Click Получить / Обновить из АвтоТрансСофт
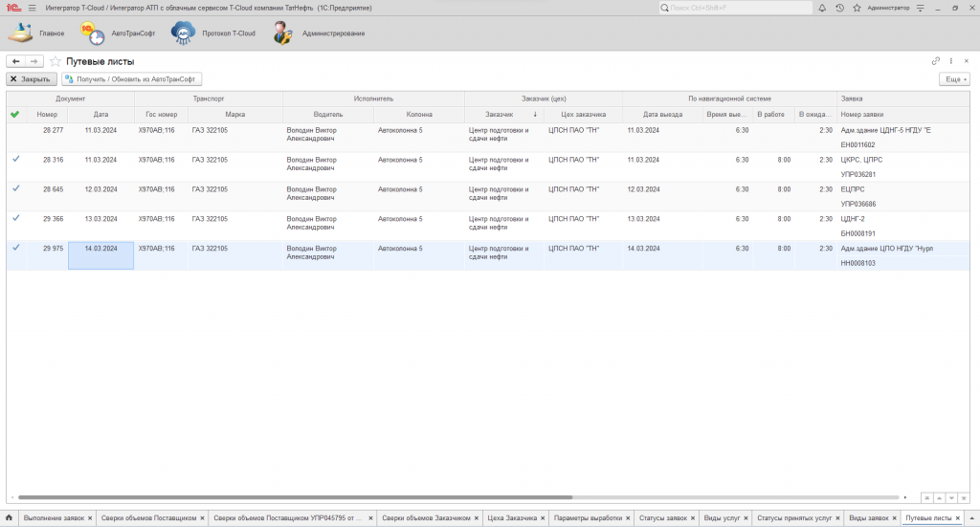This screenshot has height=527, width=980. (x=132, y=79)
